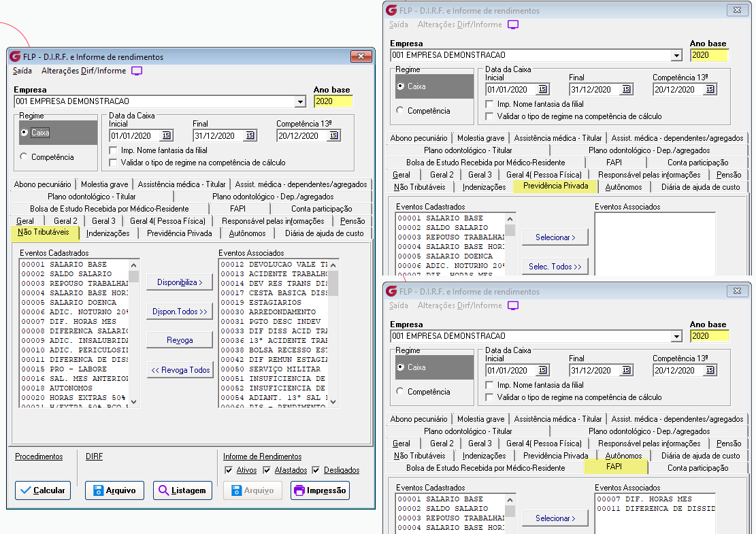The image size is (756, 534).
Task: Open Saída menu in left window
Action: [22, 71]
